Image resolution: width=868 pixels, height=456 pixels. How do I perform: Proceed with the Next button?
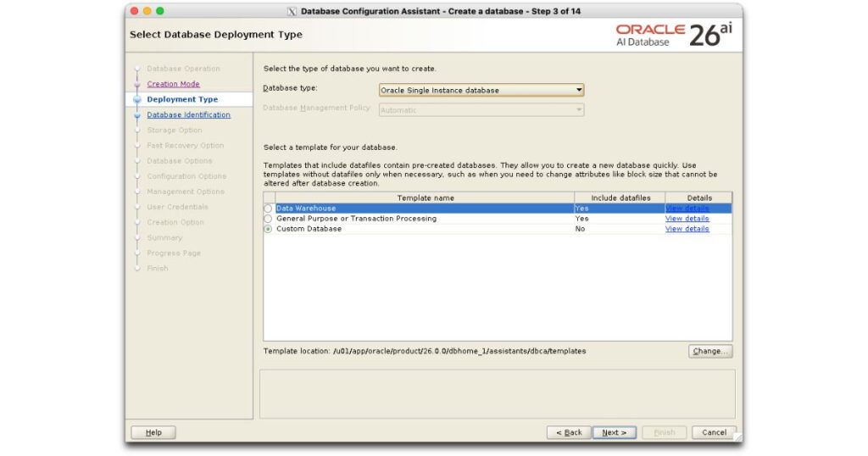pyautogui.click(x=615, y=432)
